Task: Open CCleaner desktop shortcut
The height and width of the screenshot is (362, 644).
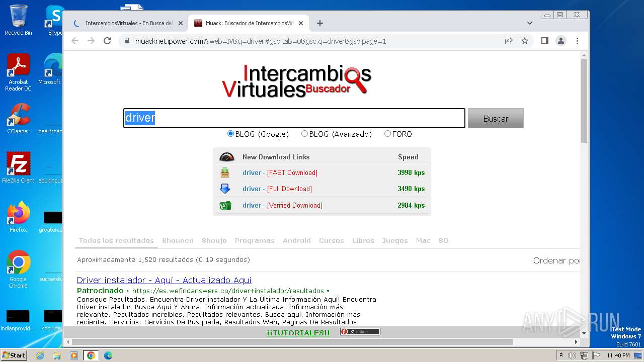Action: tap(18, 119)
